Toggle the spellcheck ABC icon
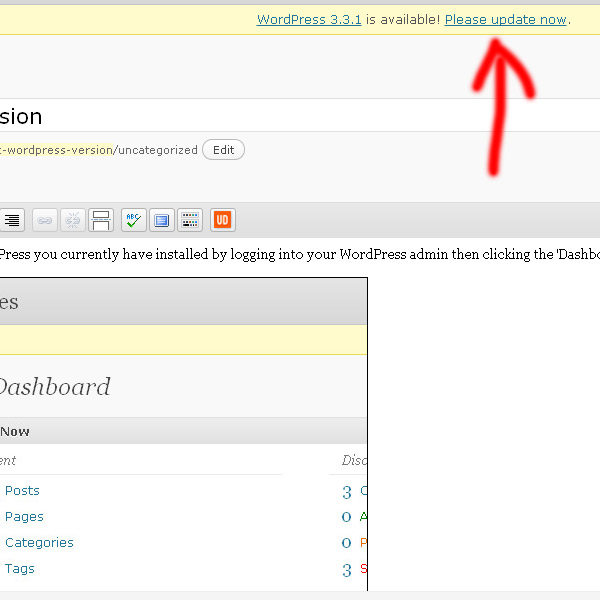Screen dimensions: 600x600 [134, 220]
